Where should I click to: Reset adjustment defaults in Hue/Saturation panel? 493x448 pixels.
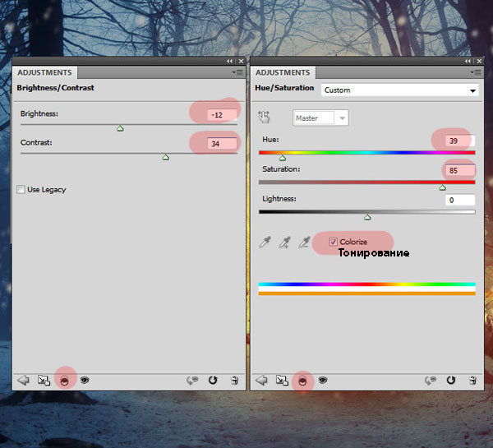tap(451, 381)
